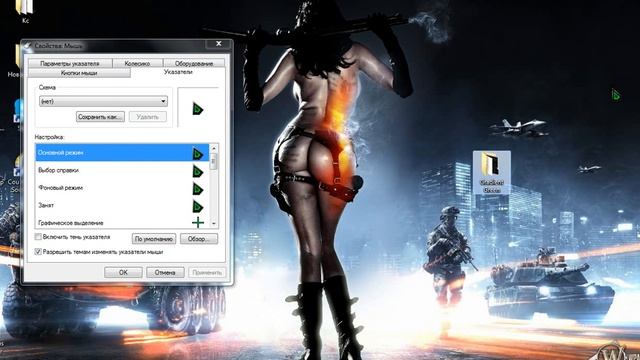640x360 pixels.
Task: Click the Сохранить как button
Action: [100, 117]
